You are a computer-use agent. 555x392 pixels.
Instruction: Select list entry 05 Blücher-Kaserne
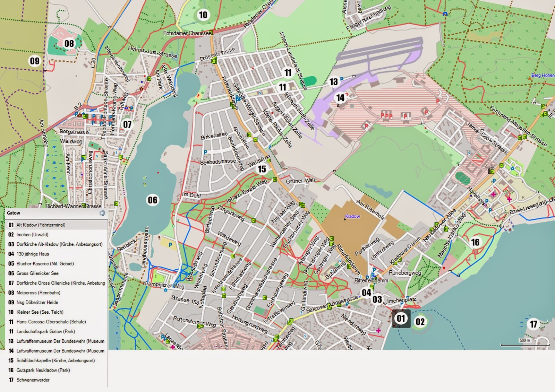coord(56,264)
